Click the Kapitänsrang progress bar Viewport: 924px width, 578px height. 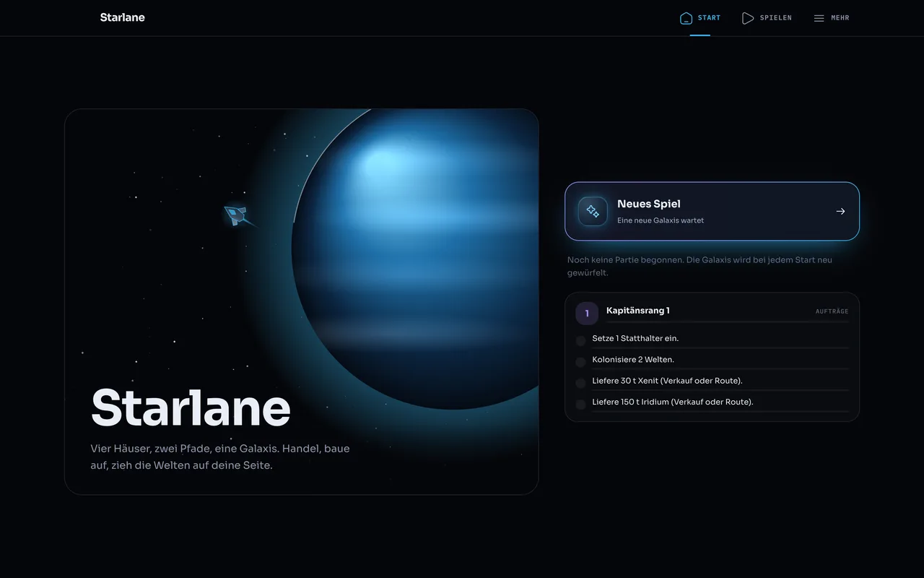tap(728, 322)
